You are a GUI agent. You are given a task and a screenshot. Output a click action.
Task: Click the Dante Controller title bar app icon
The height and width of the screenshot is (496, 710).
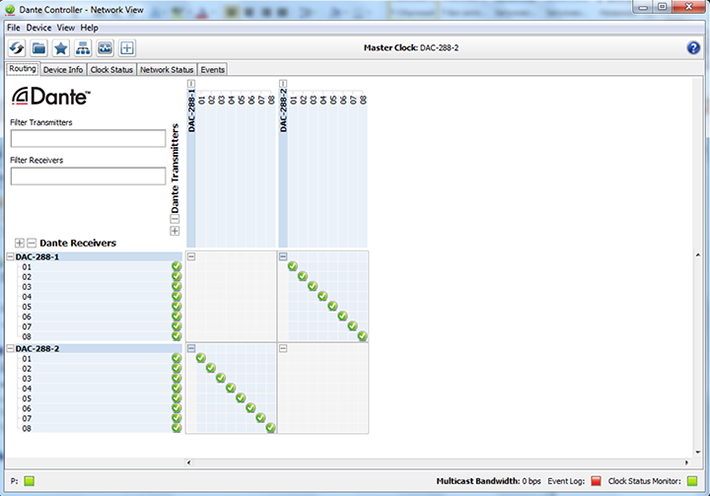tap(10, 10)
